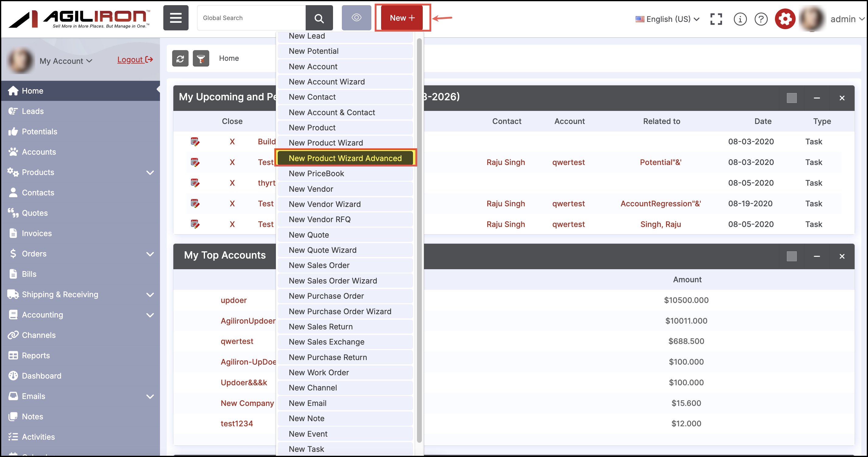The image size is (868, 457).
Task: Open the hamburger menu toggle
Action: [175, 18]
